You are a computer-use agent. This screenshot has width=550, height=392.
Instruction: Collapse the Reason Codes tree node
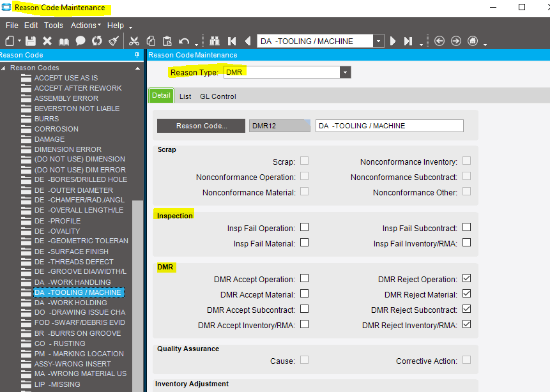[x=3, y=68]
